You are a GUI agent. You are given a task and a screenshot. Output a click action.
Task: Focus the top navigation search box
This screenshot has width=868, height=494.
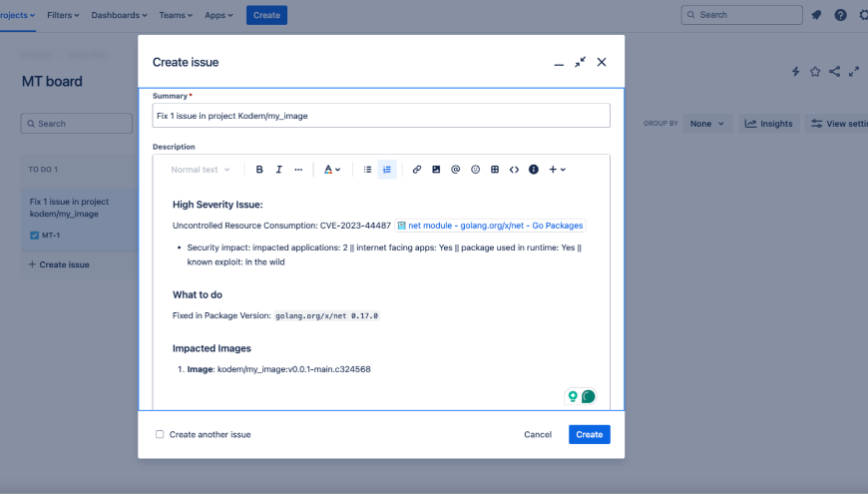coord(741,15)
